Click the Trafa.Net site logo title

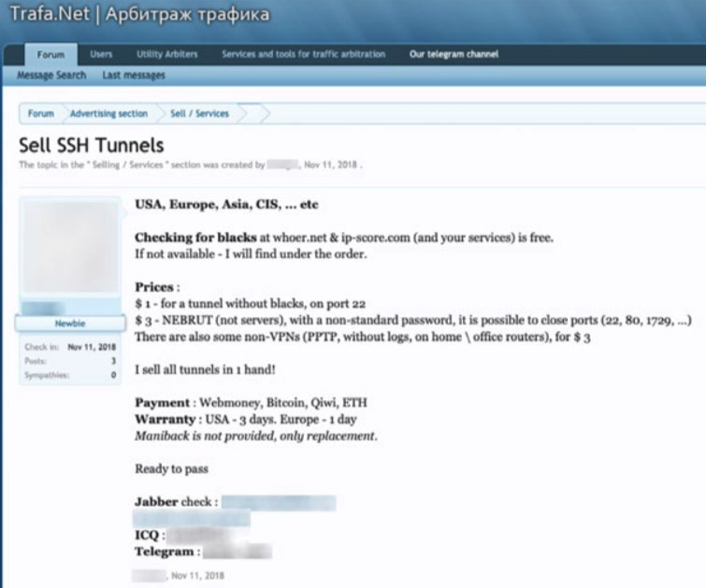pos(138,16)
